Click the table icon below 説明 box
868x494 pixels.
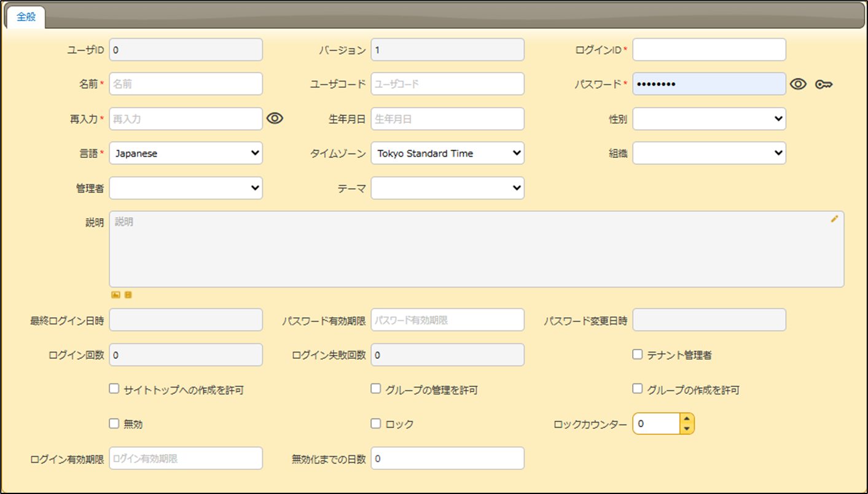(x=128, y=295)
